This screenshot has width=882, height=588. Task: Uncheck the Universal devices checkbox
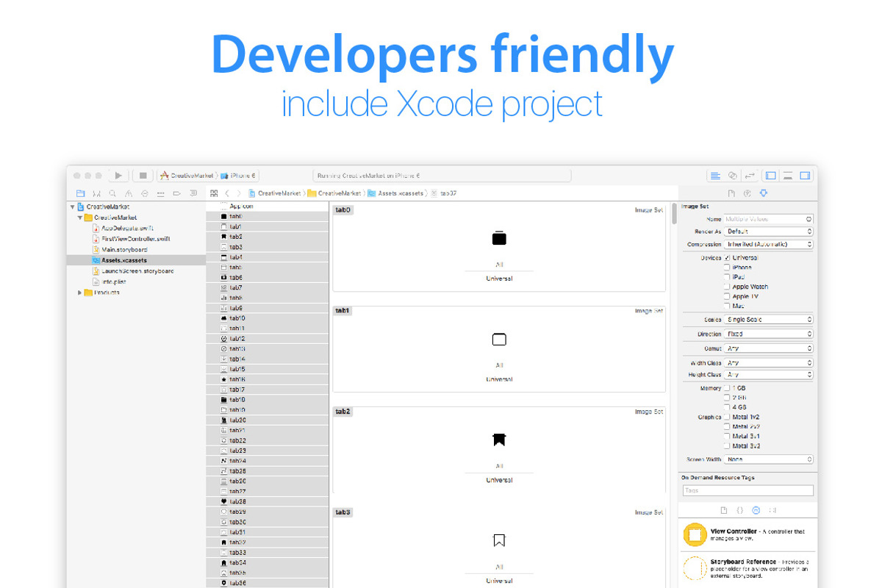[727, 258]
